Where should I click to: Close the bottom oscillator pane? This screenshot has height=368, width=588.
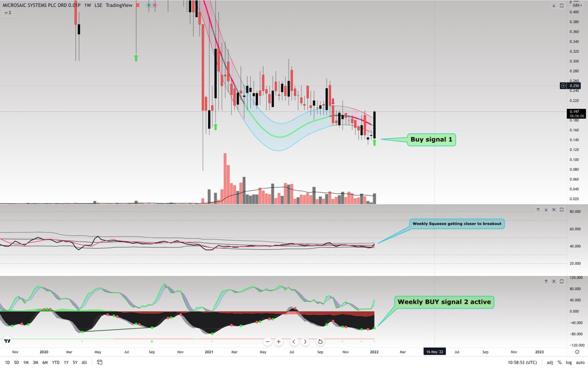click(554, 282)
